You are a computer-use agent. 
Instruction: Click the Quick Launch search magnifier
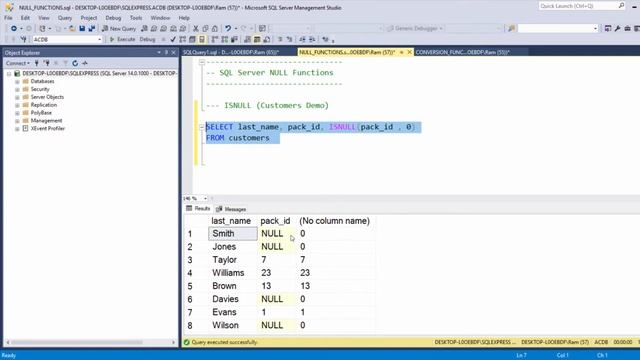coord(621,6)
